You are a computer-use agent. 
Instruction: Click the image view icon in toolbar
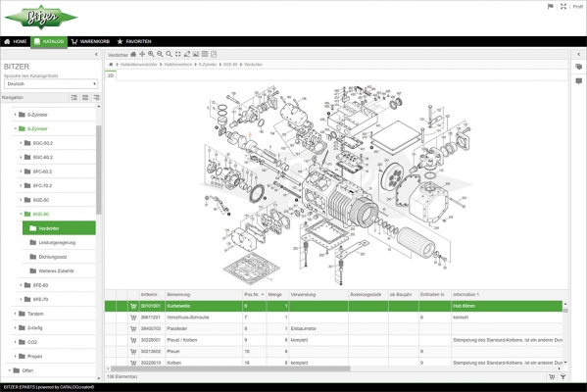click(196, 54)
